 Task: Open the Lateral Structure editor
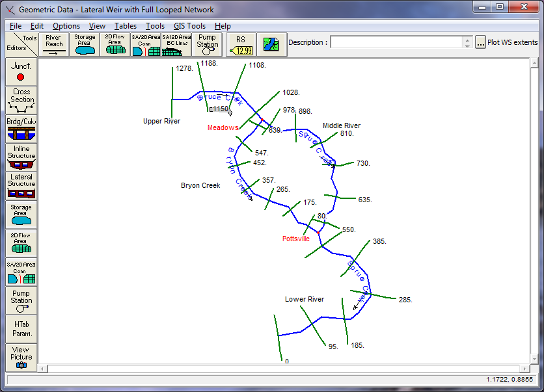coord(21,185)
